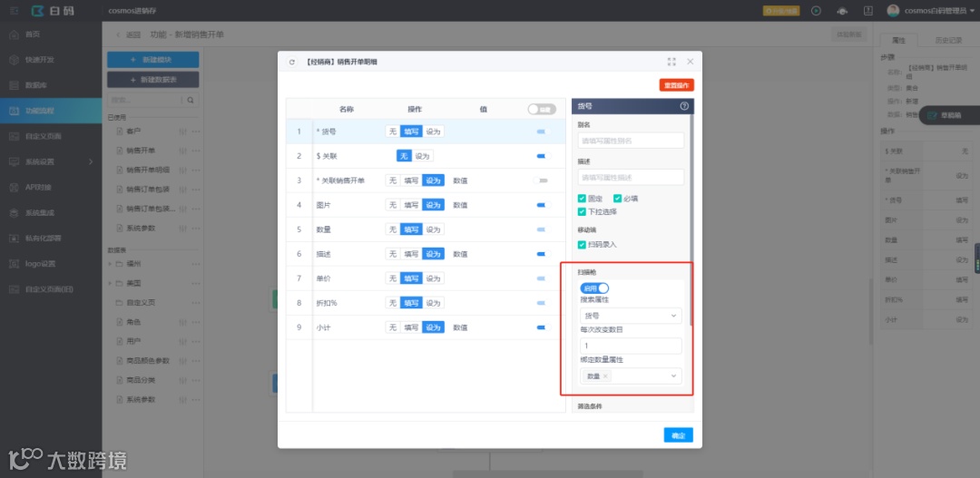Click the orange 重置操作 button
Screen dimensions: 980x478
[676, 85]
